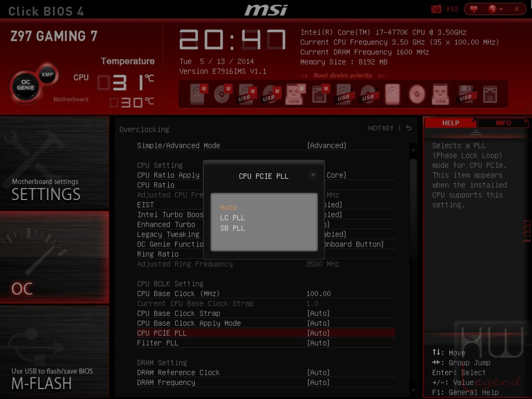Click the Current DRAM Frequency 1600 MHz text
The image size is (532, 399).
coord(364,52)
